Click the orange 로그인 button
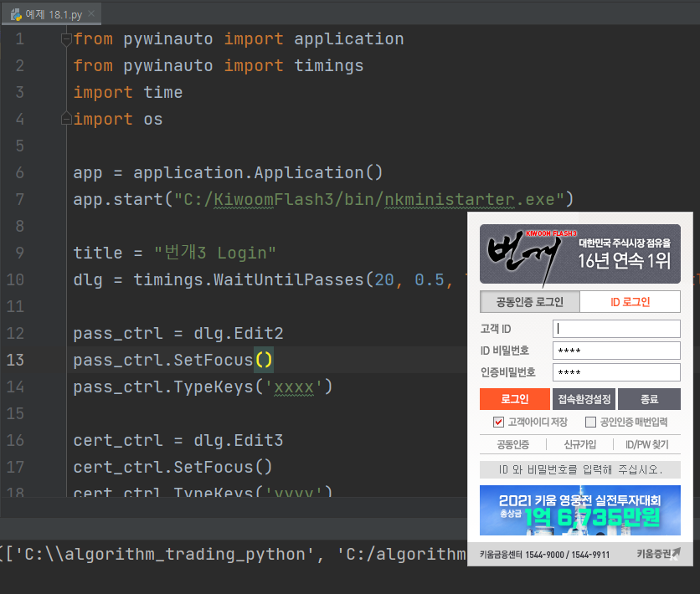Viewport: 700px width, 594px height. click(x=515, y=399)
